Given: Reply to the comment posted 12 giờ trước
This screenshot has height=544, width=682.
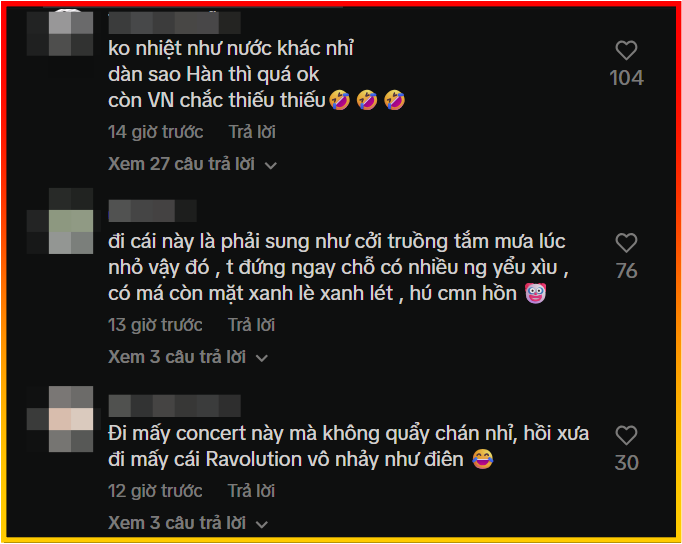Looking at the screenshot, I should tap(251, 491).
